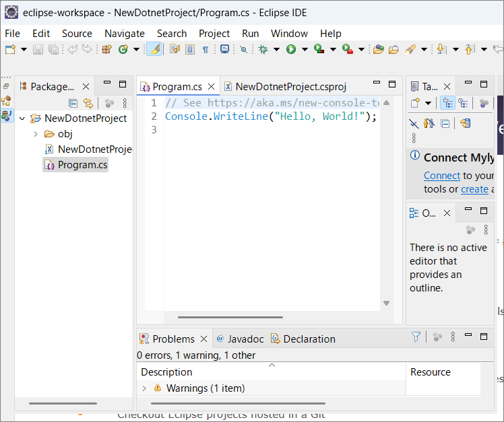Open the Debug configurations dropdown arrow
504x422 pixels.
click(276, 49)
